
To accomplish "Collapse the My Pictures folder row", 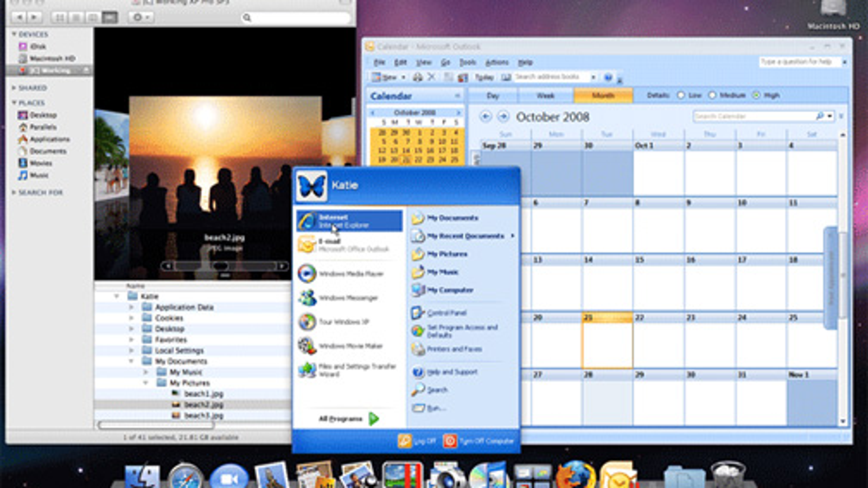I will pos(145,383).
